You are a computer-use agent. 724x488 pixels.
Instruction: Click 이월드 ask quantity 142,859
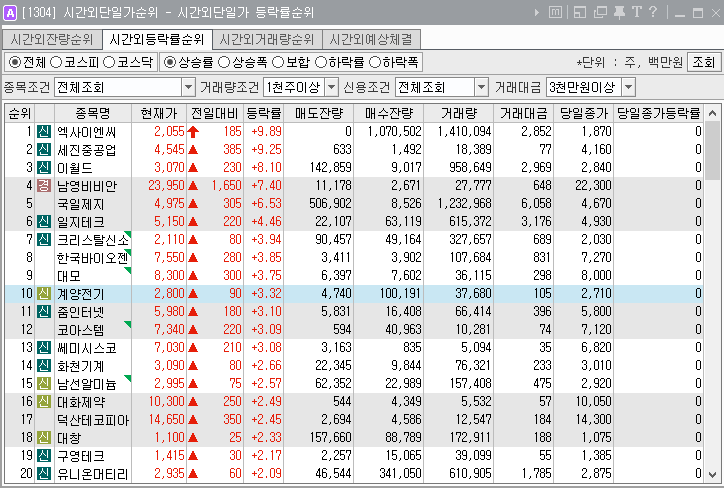pyautogui.click(x=330, y=168)
